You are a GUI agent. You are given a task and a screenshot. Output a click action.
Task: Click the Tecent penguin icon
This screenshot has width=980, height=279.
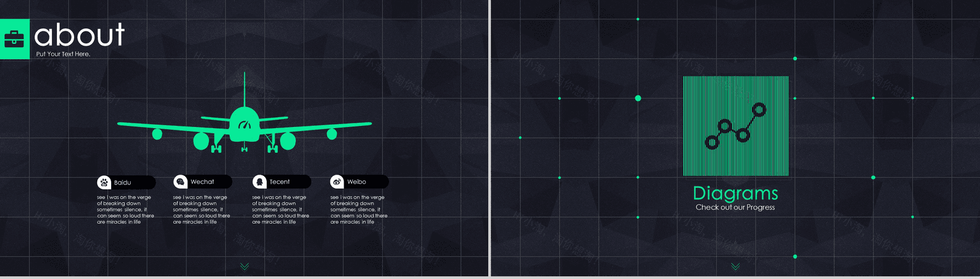pyautogui.click(x=259, y=182)
